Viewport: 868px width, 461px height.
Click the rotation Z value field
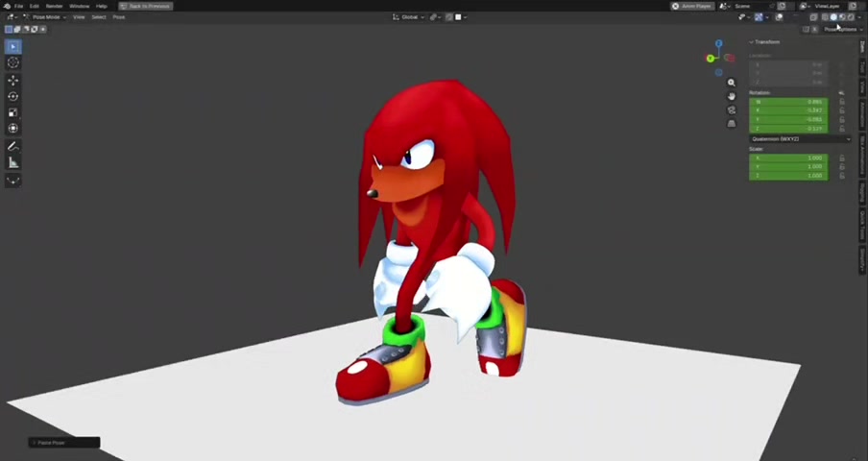click(789, 129)
